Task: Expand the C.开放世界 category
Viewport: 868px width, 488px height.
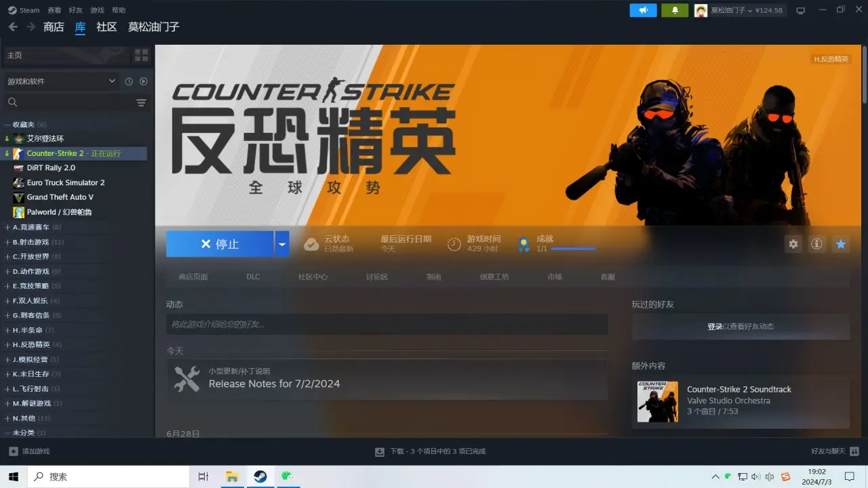Action: (7, 256)
